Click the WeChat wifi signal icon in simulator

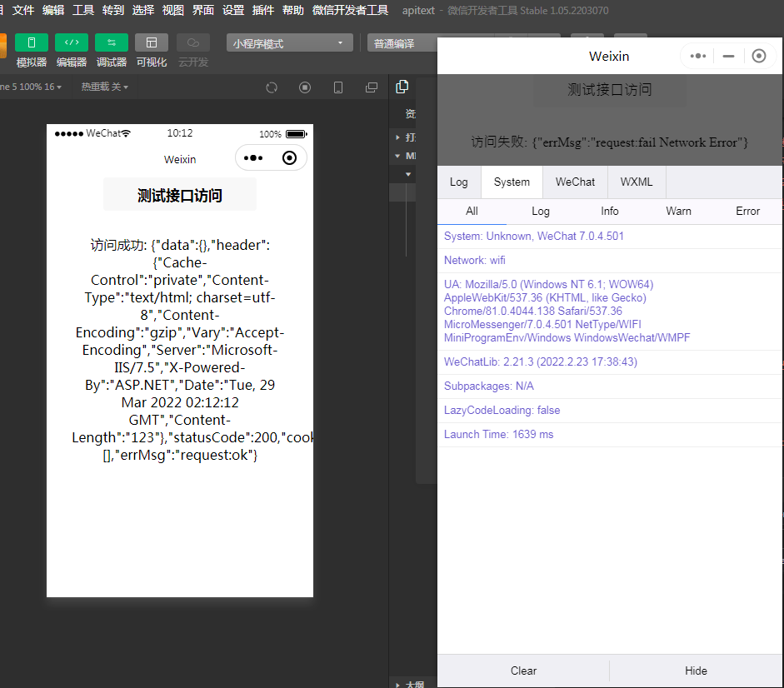(x=126, y=133)
